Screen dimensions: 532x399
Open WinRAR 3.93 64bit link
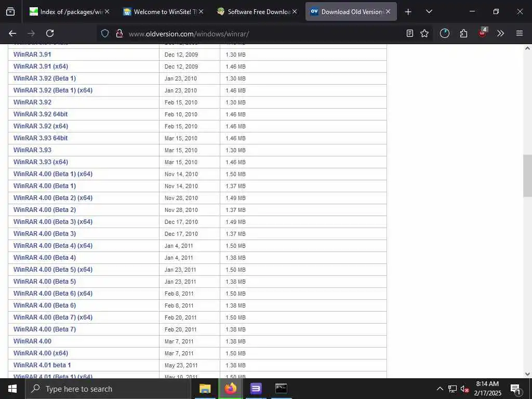point(41,138)
